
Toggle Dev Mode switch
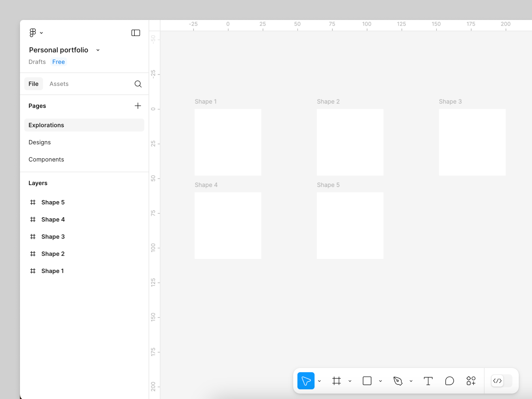click(x=501, y=381)
